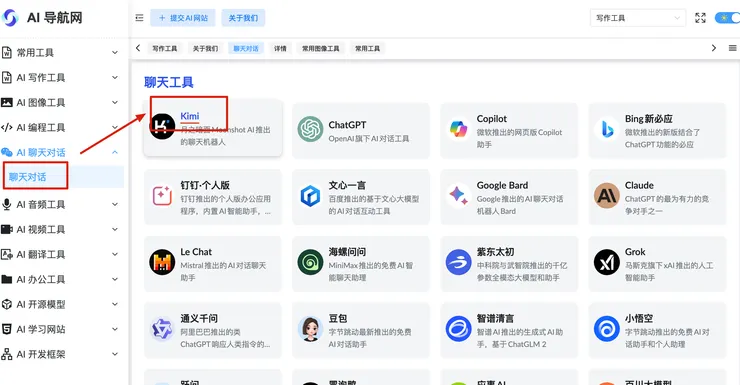The height and width of the screenshot is (385, 740).
Task: Click the AI 图像工具 picture icon
Action: coord(7,102)
